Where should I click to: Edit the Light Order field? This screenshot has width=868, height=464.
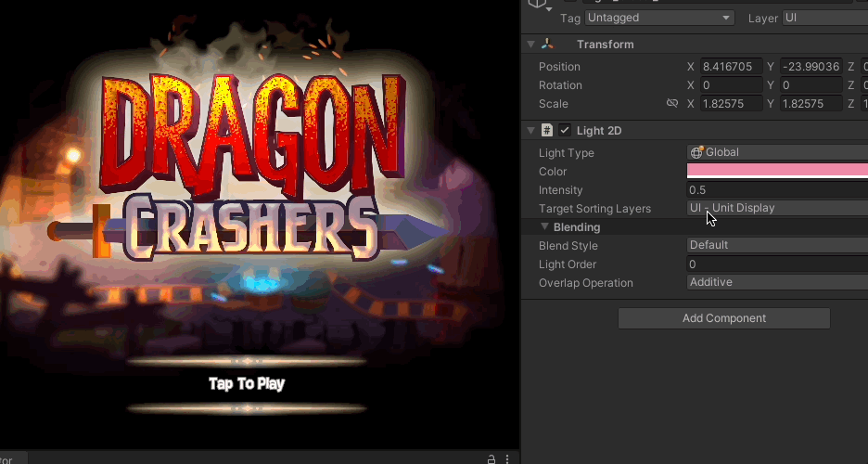click(777, 264)
